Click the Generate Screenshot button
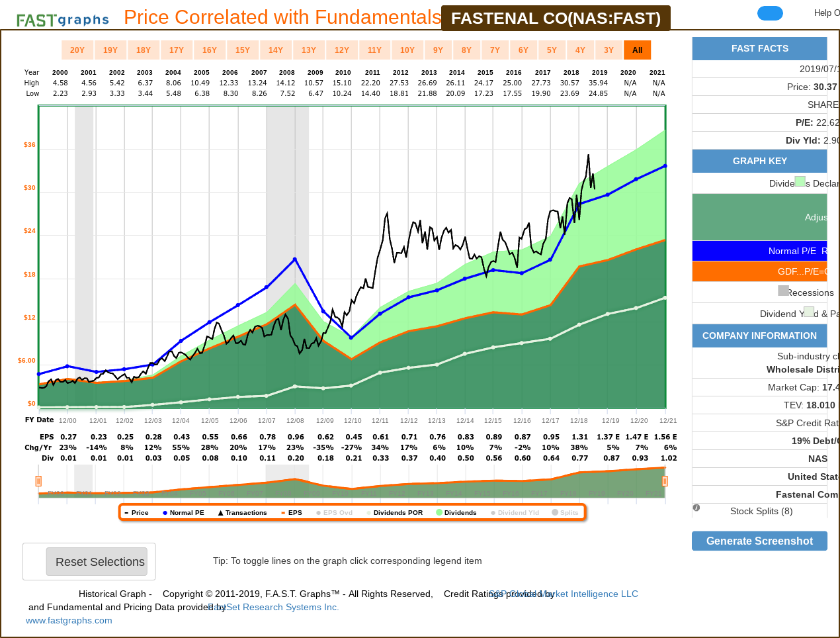 (759, 541)
